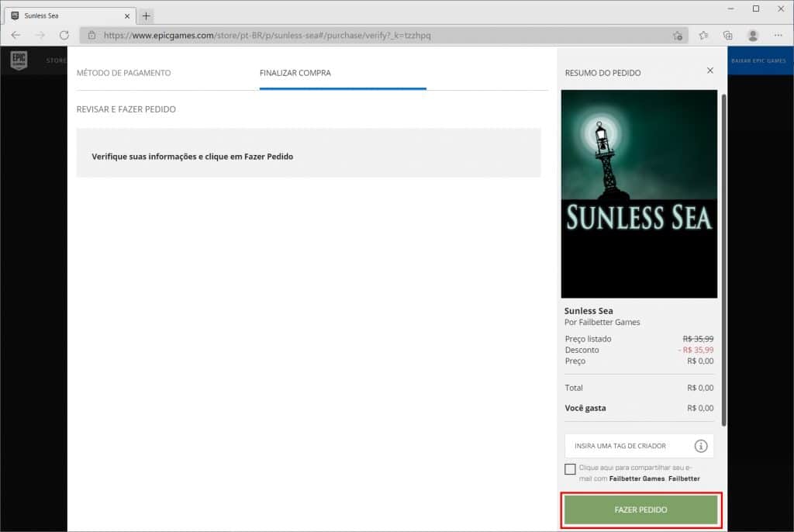Open the Favorites list icon
Image resolution: width=794 pixels, height=532 pixels.
point(703,36)
